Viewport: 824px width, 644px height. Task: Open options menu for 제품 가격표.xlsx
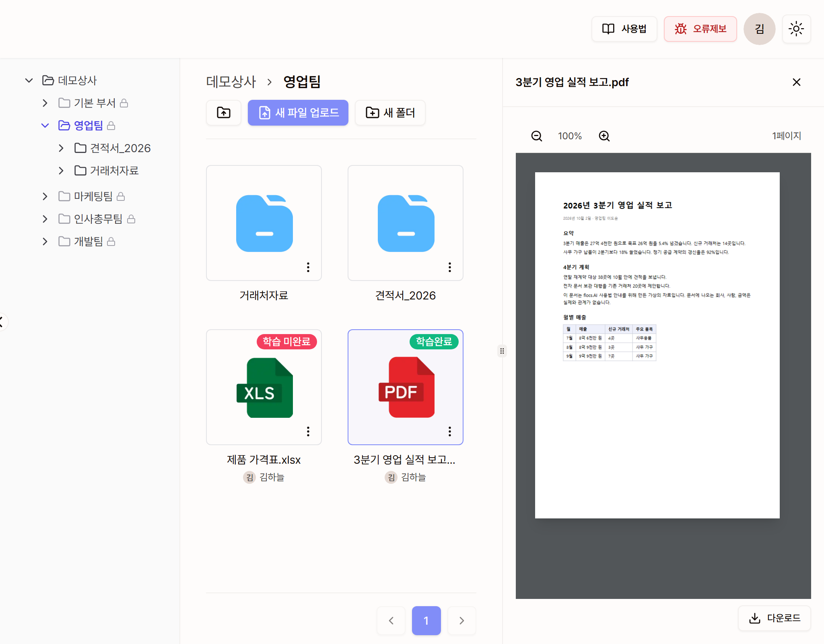pyautogui.click(x=308, y=431)
